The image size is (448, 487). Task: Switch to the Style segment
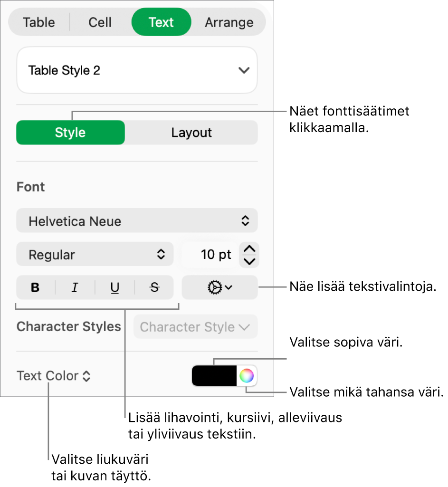pyautogui.click(x=70, y=133)
